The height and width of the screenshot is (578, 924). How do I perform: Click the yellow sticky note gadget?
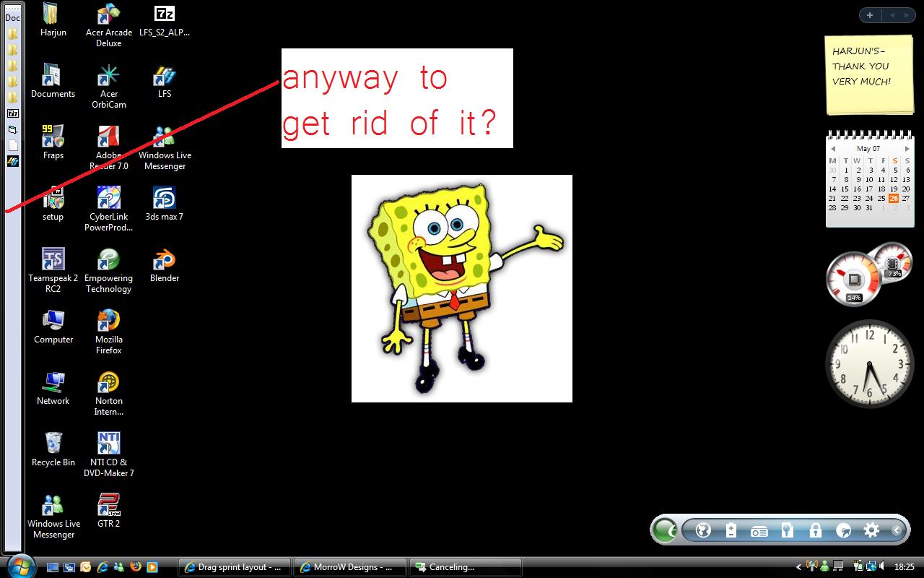click(x=869, y=75)
